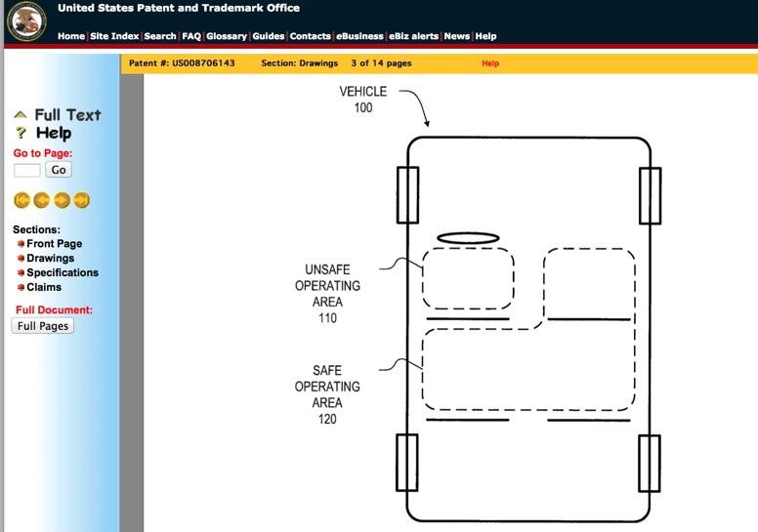Click the Full Text up-arrow icon
758x532 pixels.
[x=21, y=114]
